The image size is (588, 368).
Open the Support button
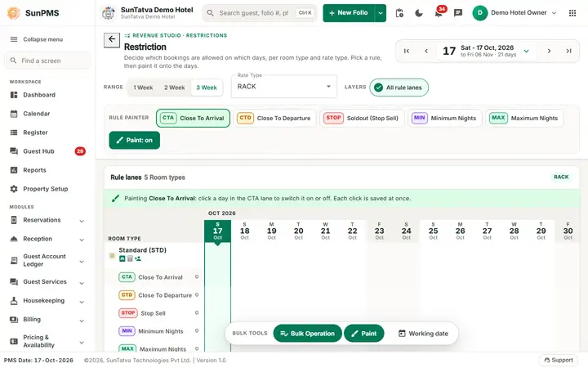pos(559,360)
